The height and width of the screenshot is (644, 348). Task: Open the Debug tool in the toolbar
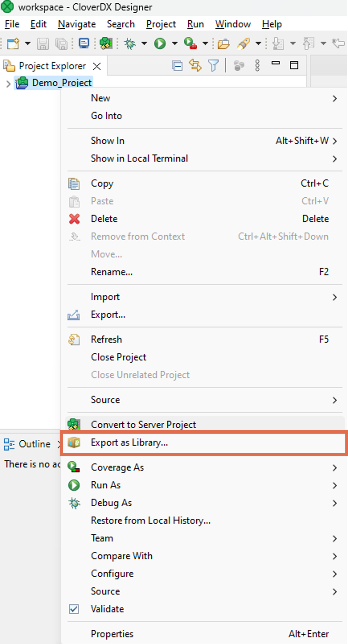130,44
